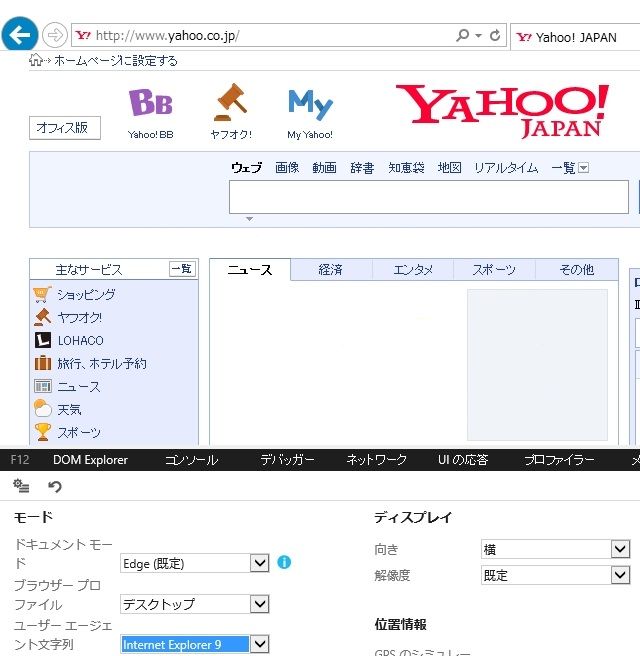Click the LOHACO text link

tap(81, 341)
